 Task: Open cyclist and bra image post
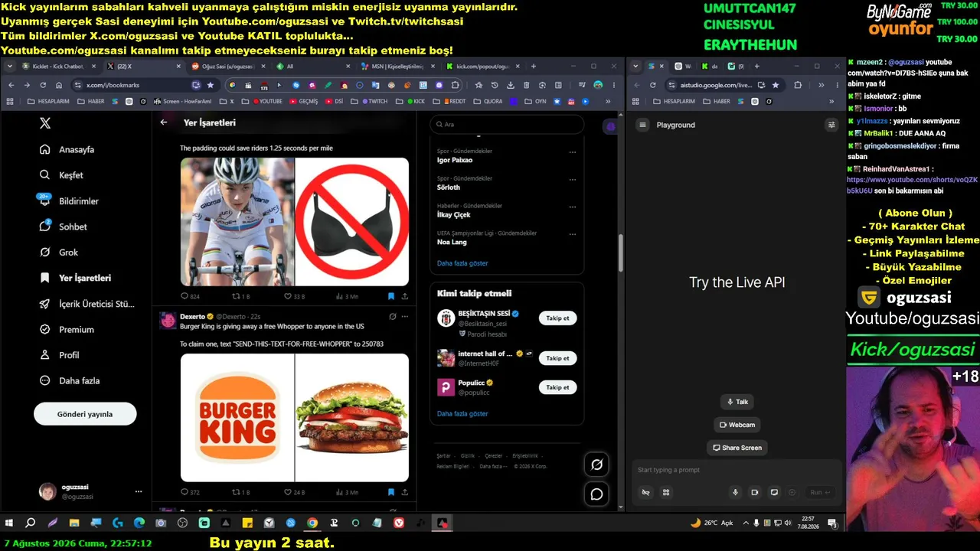click(295, 222)
